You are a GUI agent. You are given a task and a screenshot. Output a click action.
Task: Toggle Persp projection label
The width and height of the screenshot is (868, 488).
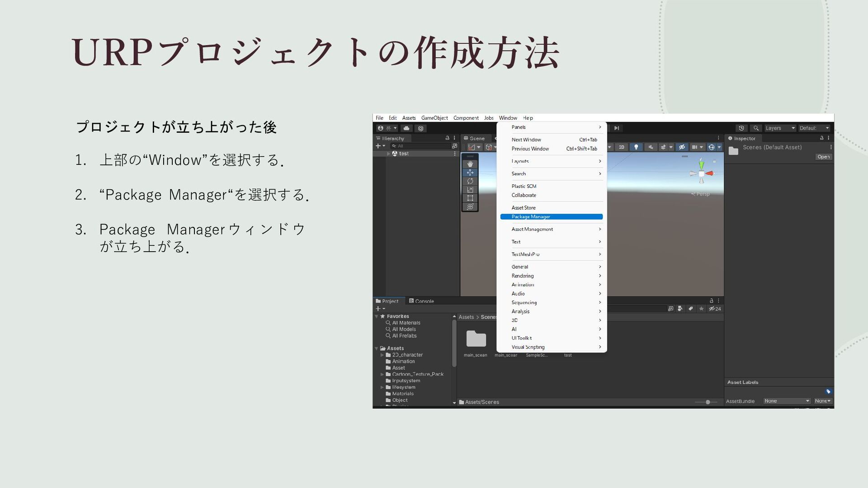tap(700, 194)
